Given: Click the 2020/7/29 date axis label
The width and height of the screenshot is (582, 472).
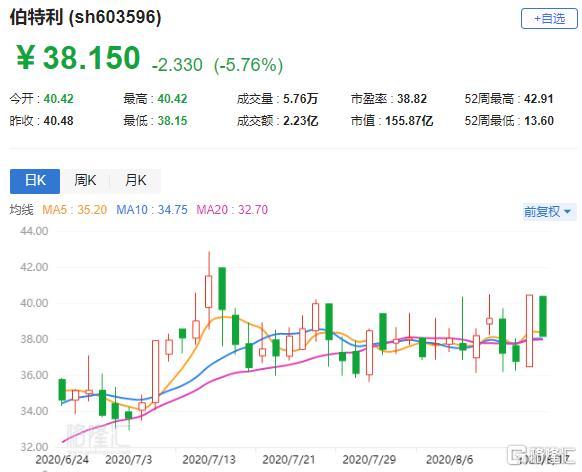Looking at the screenshot, I should (x=369, y=460).
